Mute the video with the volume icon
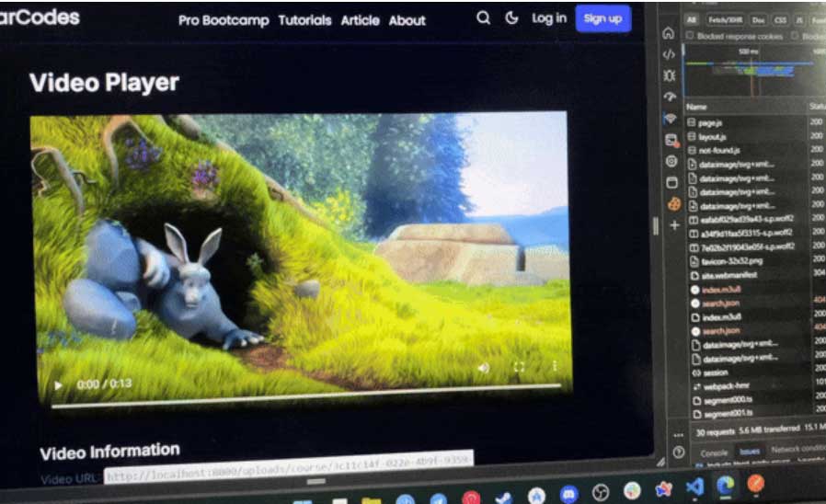The width and height of the screenshot is (826, 504). click(484, 368)
